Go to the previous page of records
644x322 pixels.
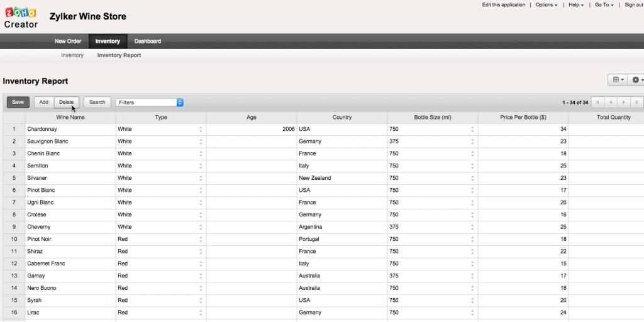610,102
